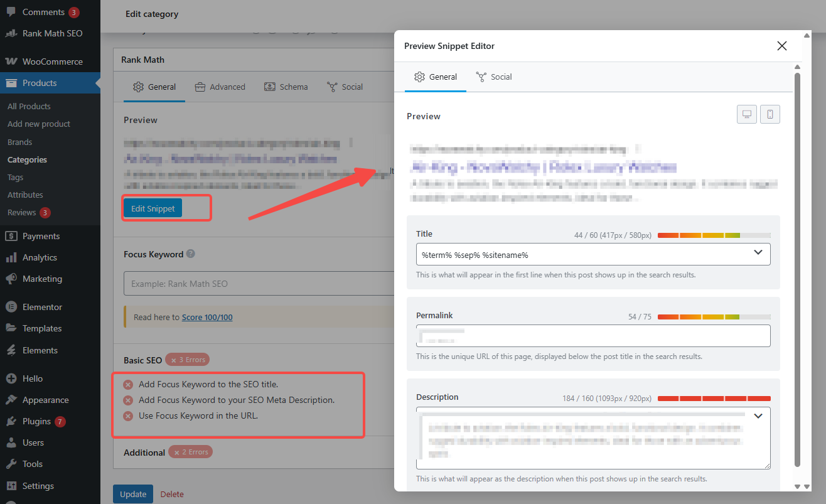The height and width of the screenshot is (504, 826).
Task: Switch preview to mobile view
Action: coord(770,114)
